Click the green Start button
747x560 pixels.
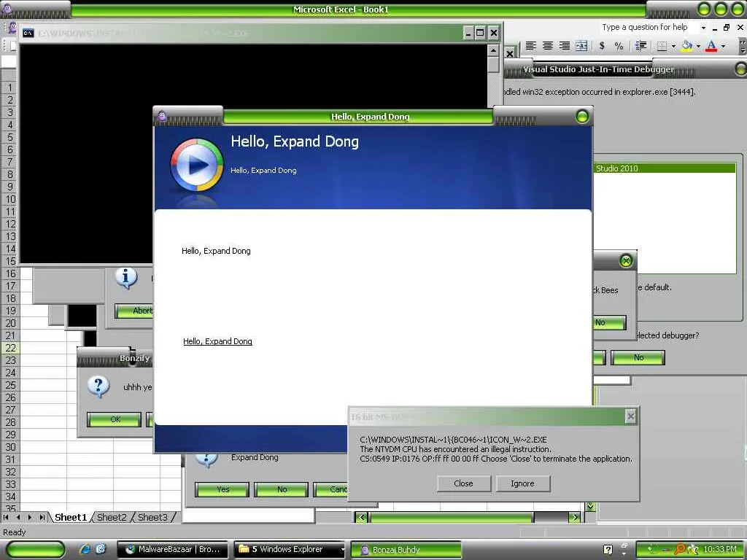pyautogui.click(x=35, y=549)
